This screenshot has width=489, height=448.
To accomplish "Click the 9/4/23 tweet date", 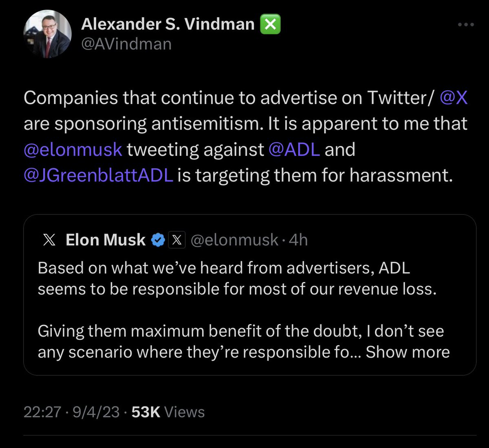I will click(96, 412).
